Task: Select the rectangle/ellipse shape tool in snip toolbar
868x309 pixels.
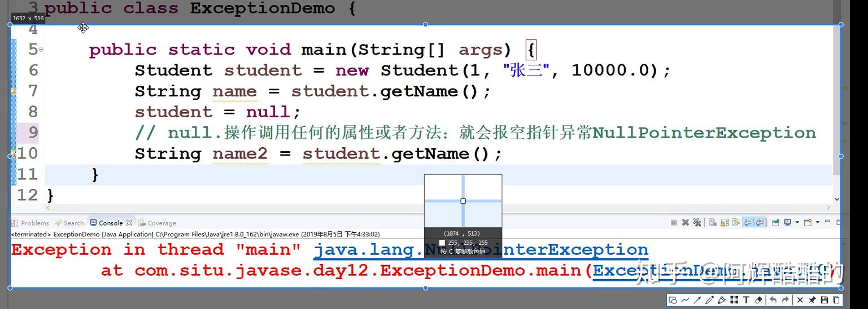Action: pyautogui.click(x=673, y=300)
